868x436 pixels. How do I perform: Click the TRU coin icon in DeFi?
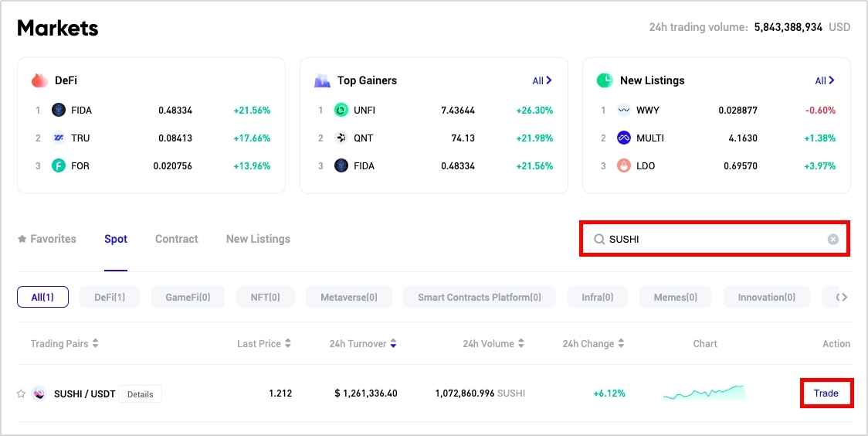click(59, 138)
